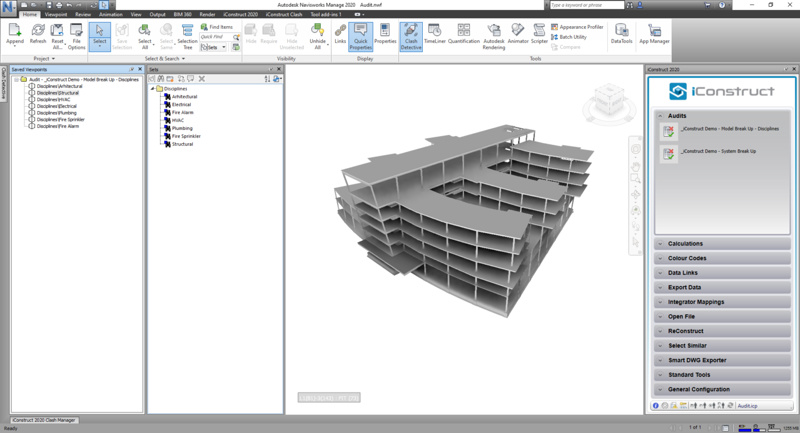Screen dimensions: 800x433
Task: Click into the Quick Find field
Action: [216, 37]
